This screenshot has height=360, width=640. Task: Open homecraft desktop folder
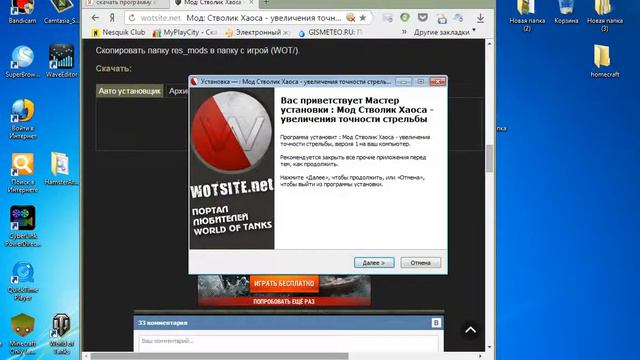tap(604, 61)
